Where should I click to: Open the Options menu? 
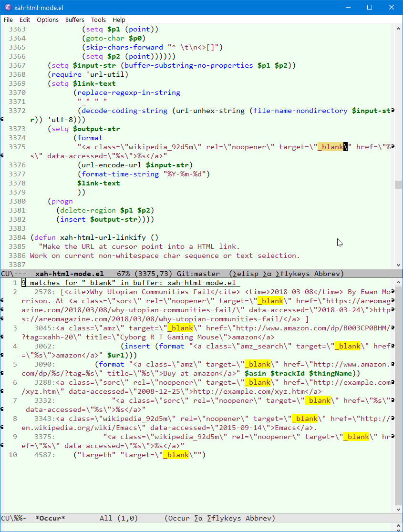click(48, 20)
